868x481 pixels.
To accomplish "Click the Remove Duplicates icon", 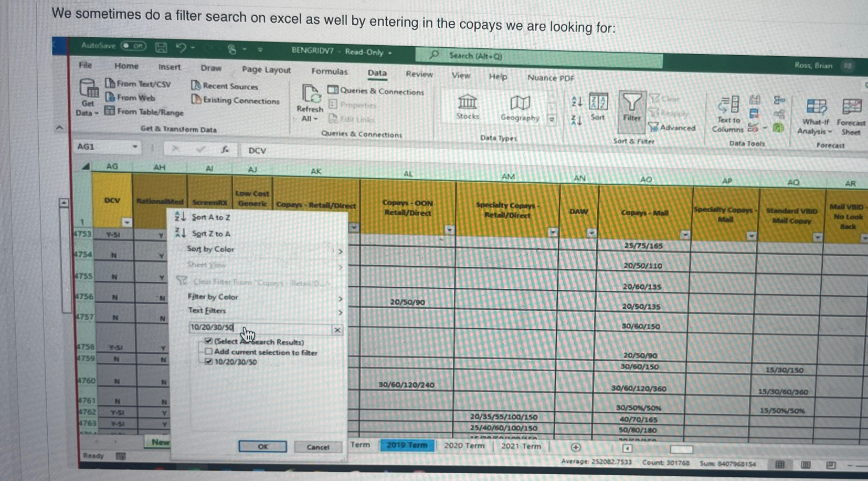I will (754, 114).
